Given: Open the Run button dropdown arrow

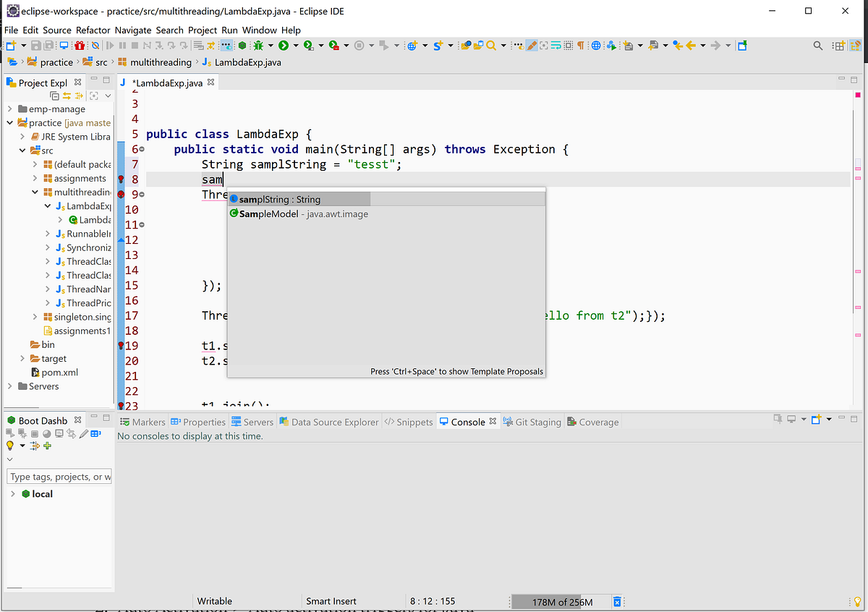Looking at the screenshot, I should [x=295, y=45].
